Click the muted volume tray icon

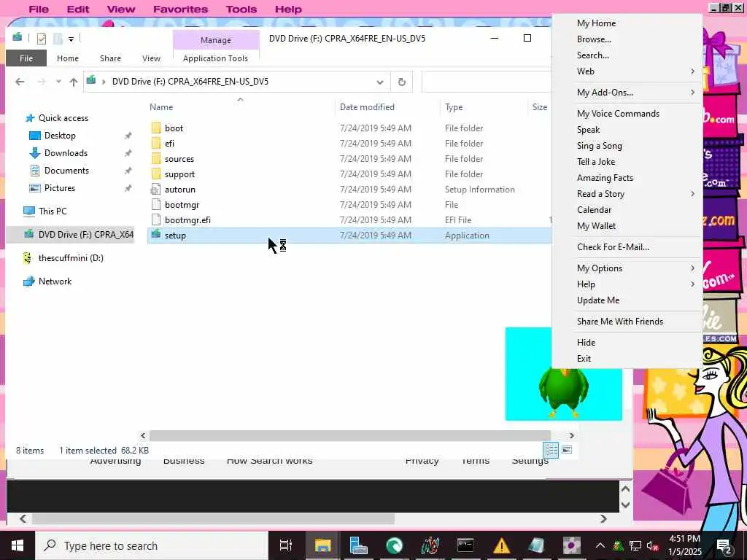click(x=652, y=546)
